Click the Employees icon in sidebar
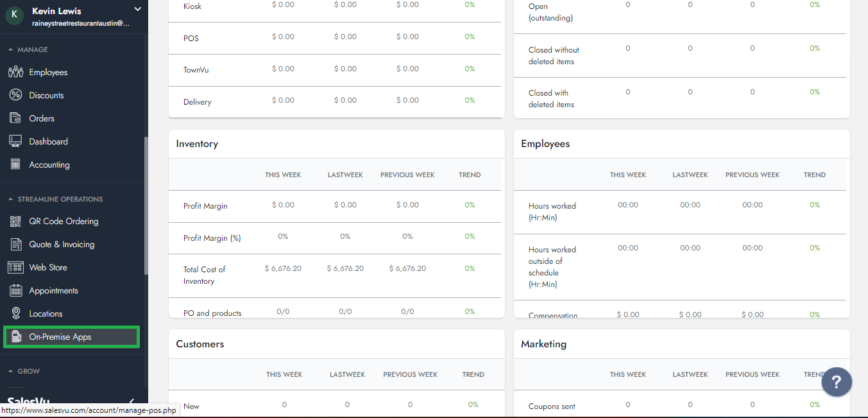The height and width of the screenshot is (418, 868). (x=16, y=72)
